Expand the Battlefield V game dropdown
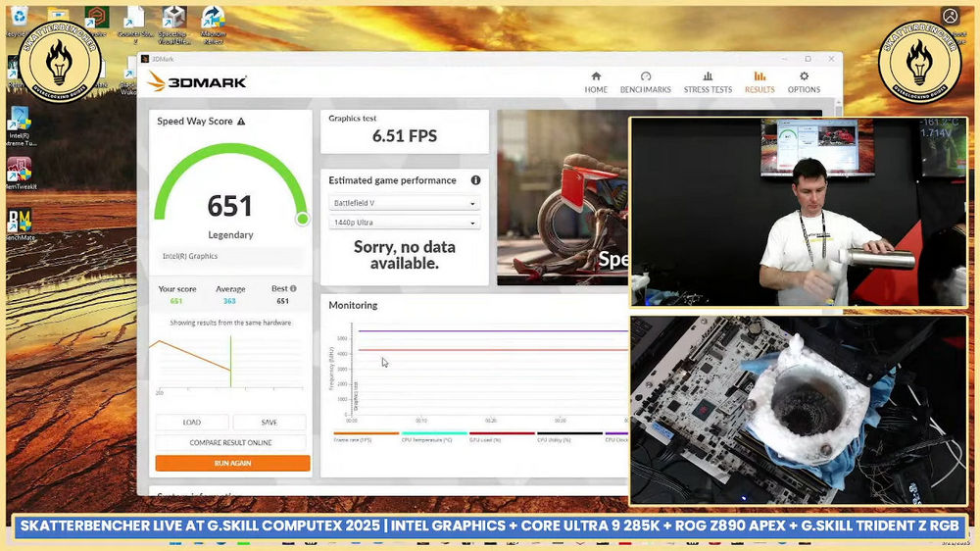Image resolution: width=980 pixels, height=551 pixels. tap(405, 203)
